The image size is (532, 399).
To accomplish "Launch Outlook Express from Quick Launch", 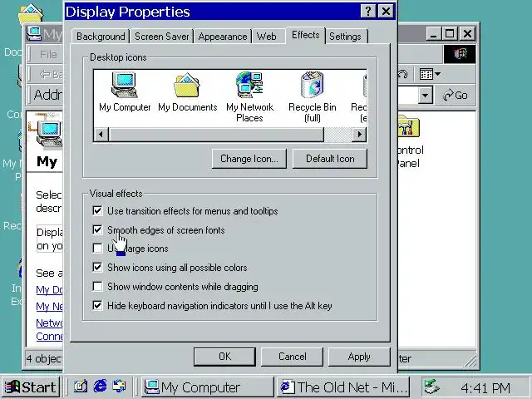I will pyautogui.click(x=119, y=387).
